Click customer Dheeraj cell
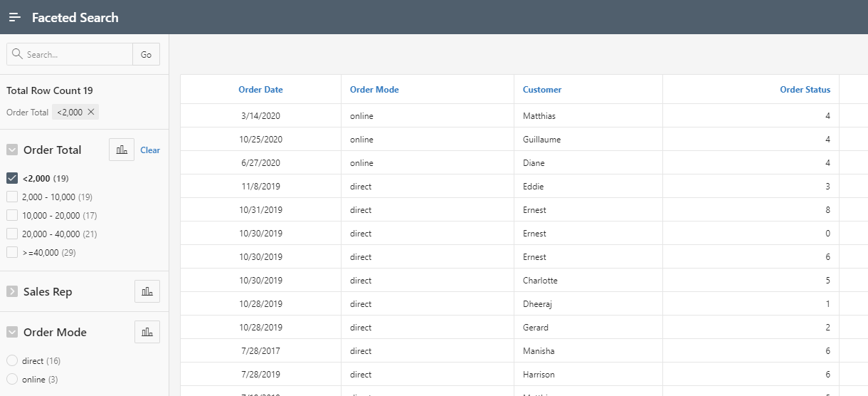The image size is (868, 396). click(x=588, y=303)
